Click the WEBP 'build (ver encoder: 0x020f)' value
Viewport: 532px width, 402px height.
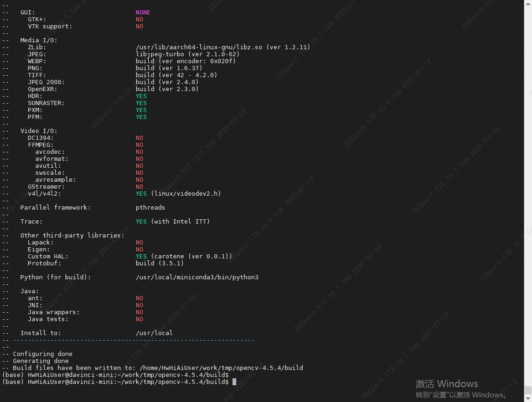click(x=186, y=61)
